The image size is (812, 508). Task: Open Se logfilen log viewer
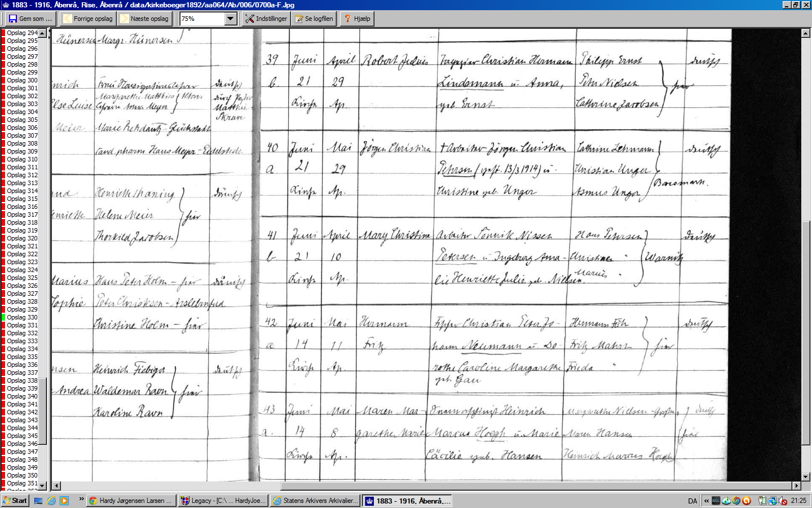pos(314,19)
